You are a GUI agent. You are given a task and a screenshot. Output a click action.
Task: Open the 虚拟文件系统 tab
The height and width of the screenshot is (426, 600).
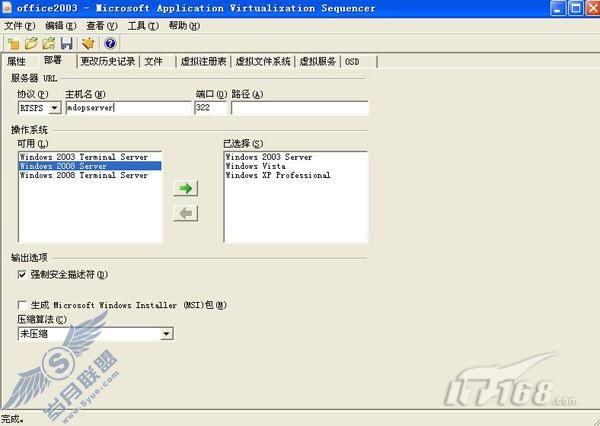click(262, 61)
